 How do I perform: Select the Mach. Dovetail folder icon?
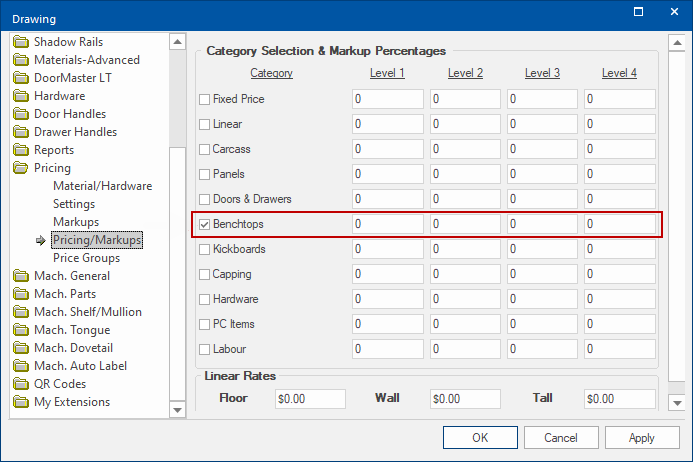pos(21,348)
